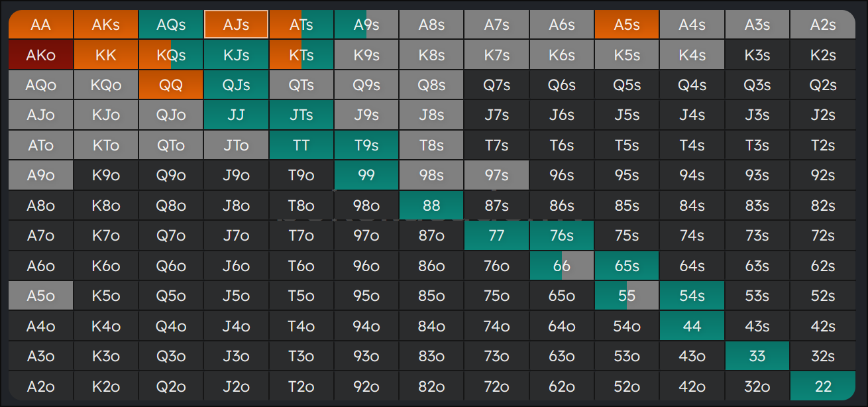Viewport: 868px width, 407px height.
Task: Click the gray A5o offsuit cell
Action: [x=40, y=296]
